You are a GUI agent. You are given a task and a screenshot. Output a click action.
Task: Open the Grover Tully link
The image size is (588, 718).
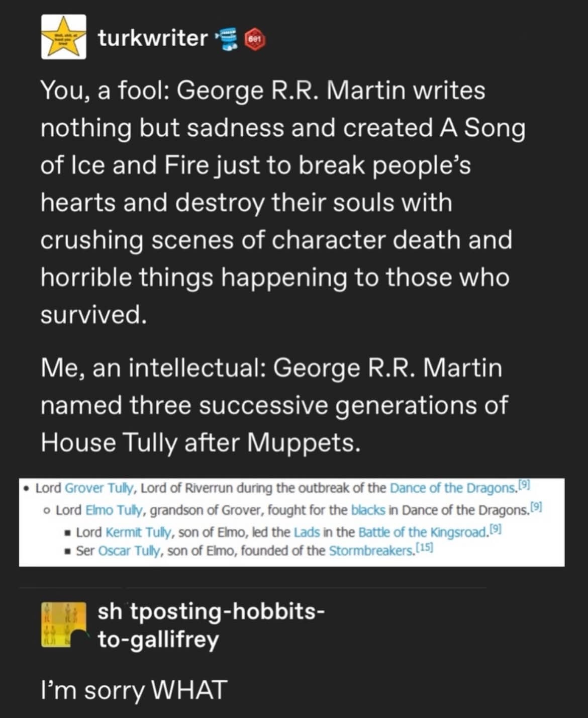tap(100, 488)
